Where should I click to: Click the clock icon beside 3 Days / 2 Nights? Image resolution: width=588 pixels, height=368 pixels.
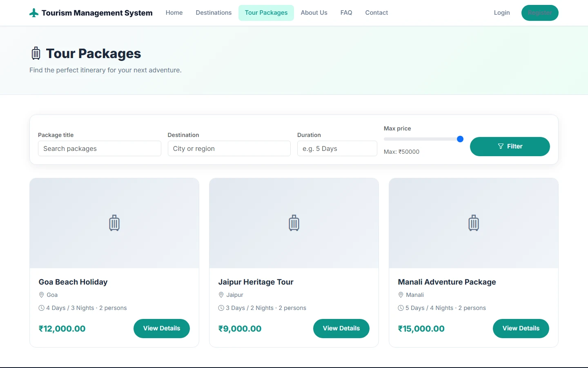[221, 308]
